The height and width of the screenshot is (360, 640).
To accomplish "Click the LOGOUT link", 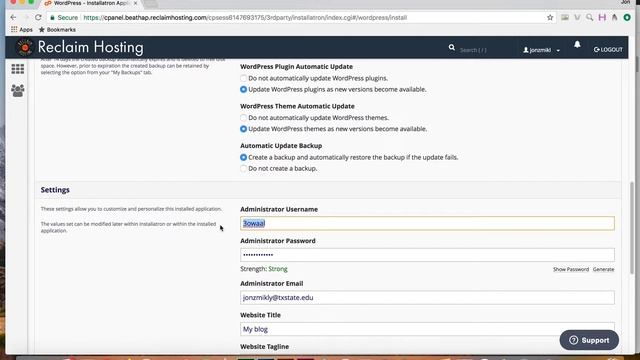I will pyautogui.click(x=608, y=50).
